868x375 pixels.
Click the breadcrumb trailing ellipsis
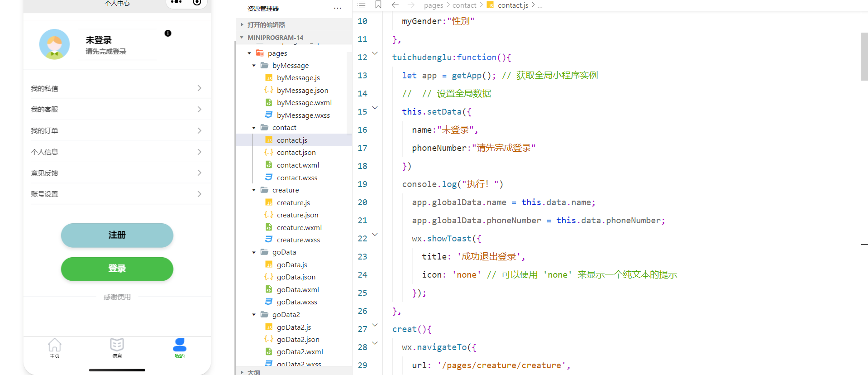pyautogui.click(x=540, y=5)
